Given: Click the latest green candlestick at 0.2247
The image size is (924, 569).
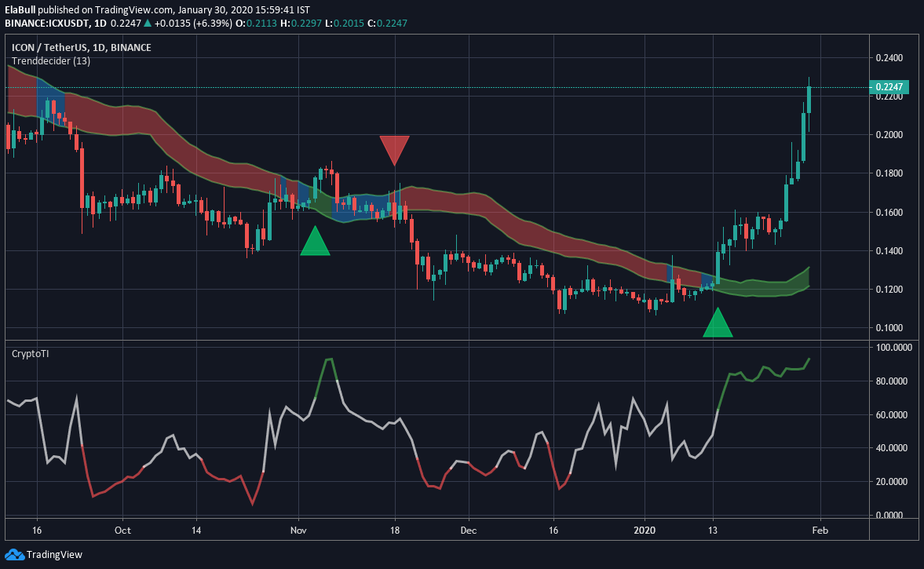Looking at the screenshot, I should pos(809,100).
